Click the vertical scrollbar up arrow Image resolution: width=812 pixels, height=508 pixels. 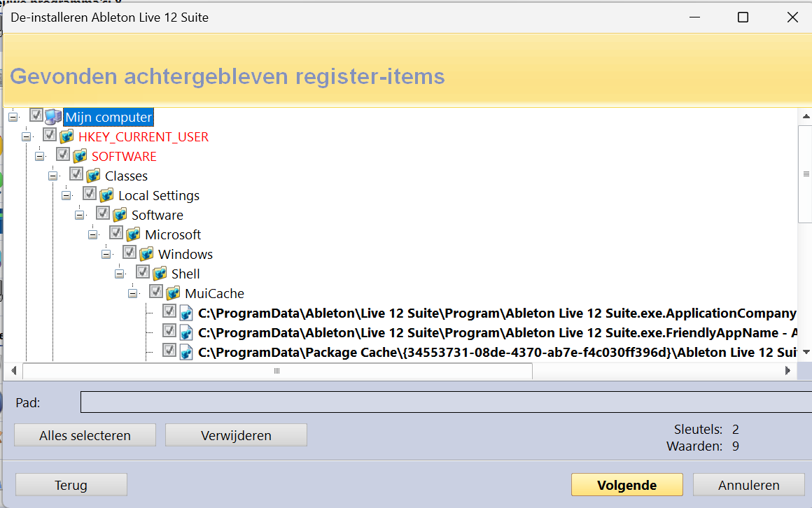pyautogui.click(x=806, y=117)
